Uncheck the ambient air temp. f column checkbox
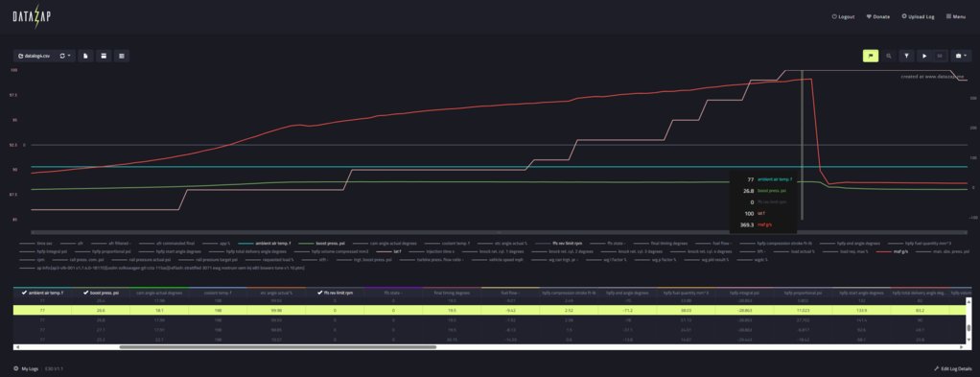980x377 pixels. 24,293
